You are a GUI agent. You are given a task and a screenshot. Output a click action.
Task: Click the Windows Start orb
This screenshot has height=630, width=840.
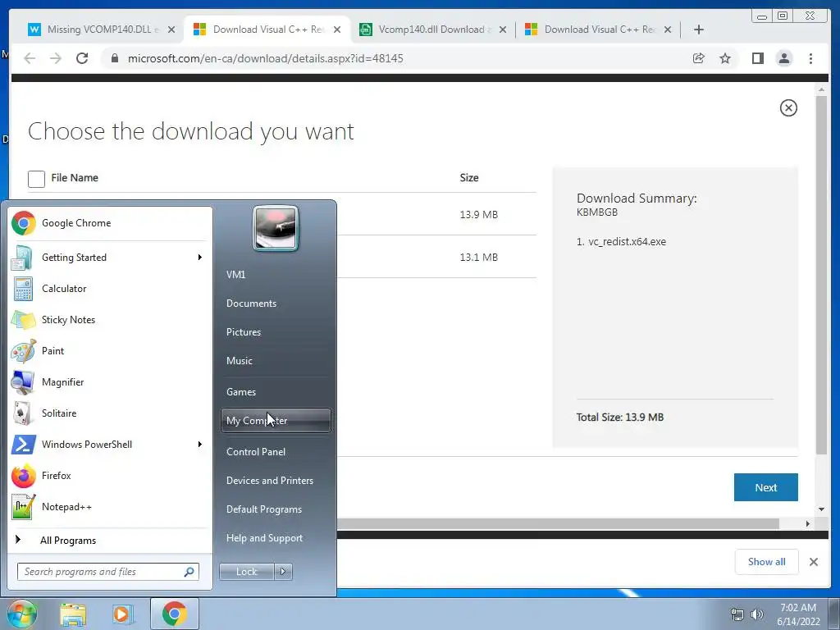tap(21, 614)
